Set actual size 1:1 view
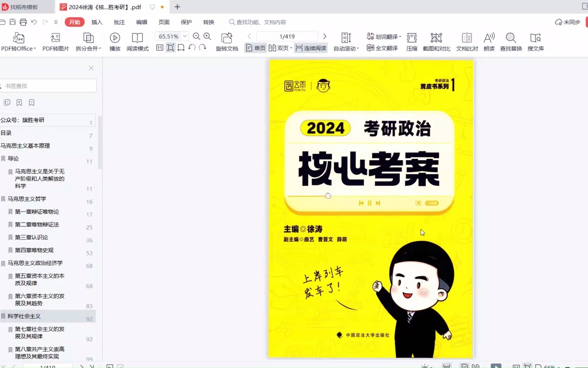Image resolution: width=588 pixels, height=368 pixels. [x=160, y=48]
